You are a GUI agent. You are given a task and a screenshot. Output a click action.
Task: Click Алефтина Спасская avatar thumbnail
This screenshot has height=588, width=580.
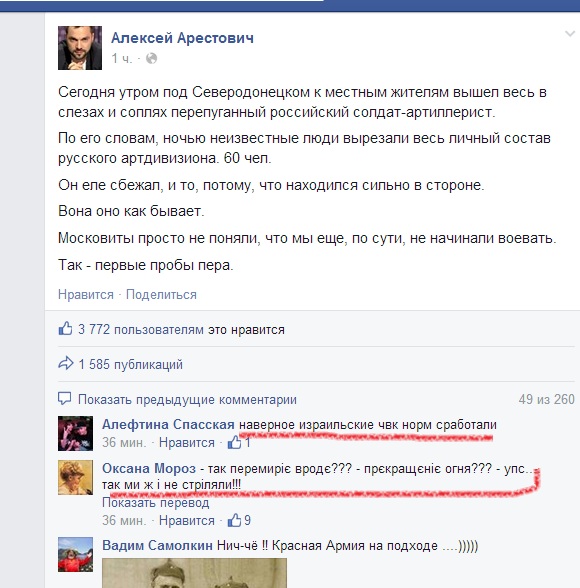75,434
